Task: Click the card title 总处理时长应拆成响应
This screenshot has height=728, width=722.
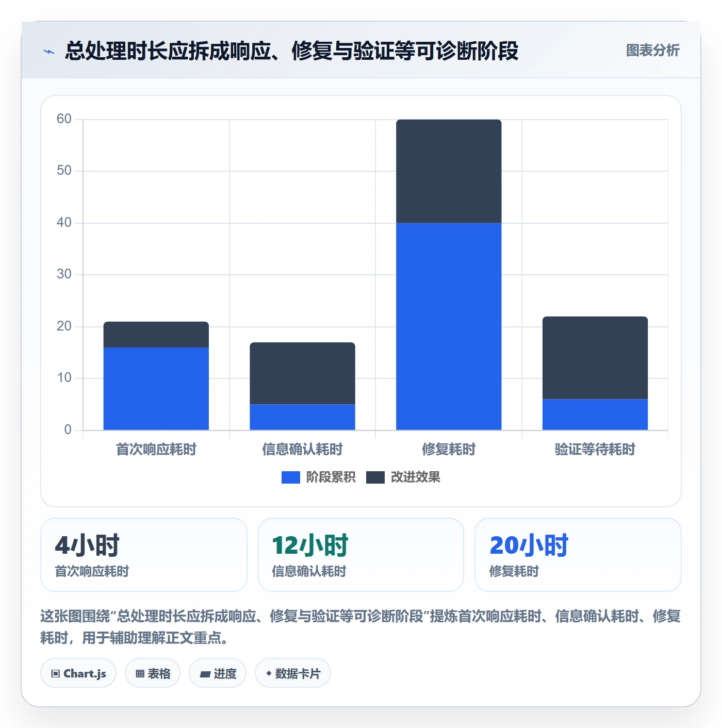Action: pyautogui.click(x=291, y=51)
